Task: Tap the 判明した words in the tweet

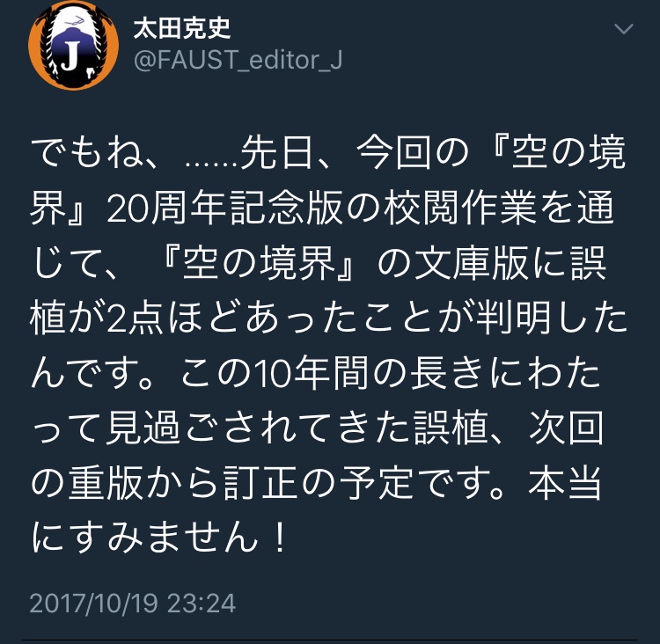Action: point(552,318)
